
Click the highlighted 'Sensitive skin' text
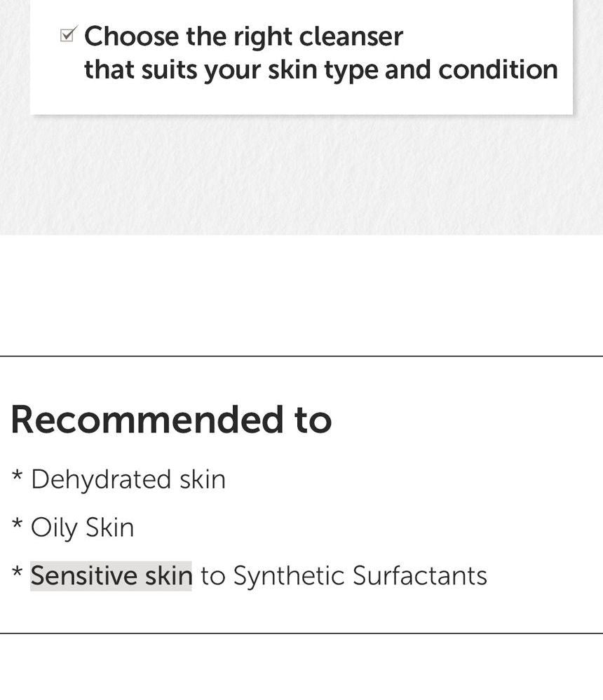click(x=111, y=575)
